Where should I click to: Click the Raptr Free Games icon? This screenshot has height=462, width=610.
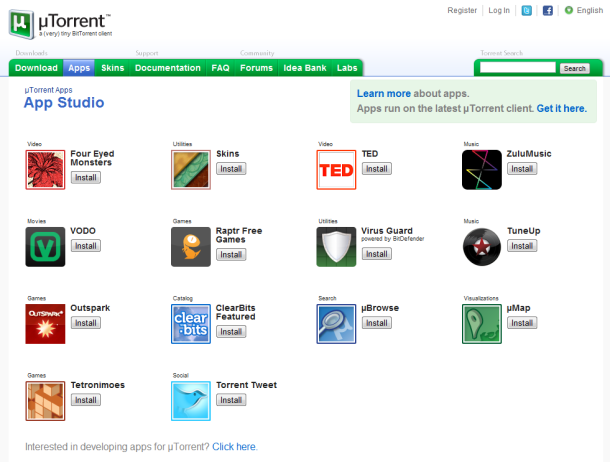click(x=191, y=247)
